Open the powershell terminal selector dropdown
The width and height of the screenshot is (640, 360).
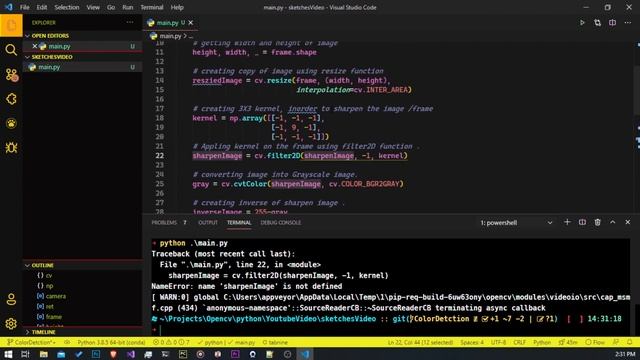pos(516,222)
